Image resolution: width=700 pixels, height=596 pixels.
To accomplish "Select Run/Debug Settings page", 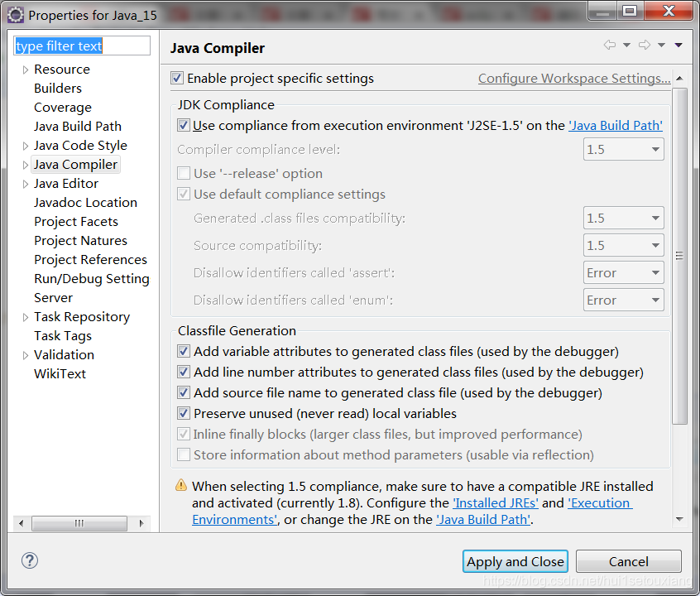I will tap(92, 279).
